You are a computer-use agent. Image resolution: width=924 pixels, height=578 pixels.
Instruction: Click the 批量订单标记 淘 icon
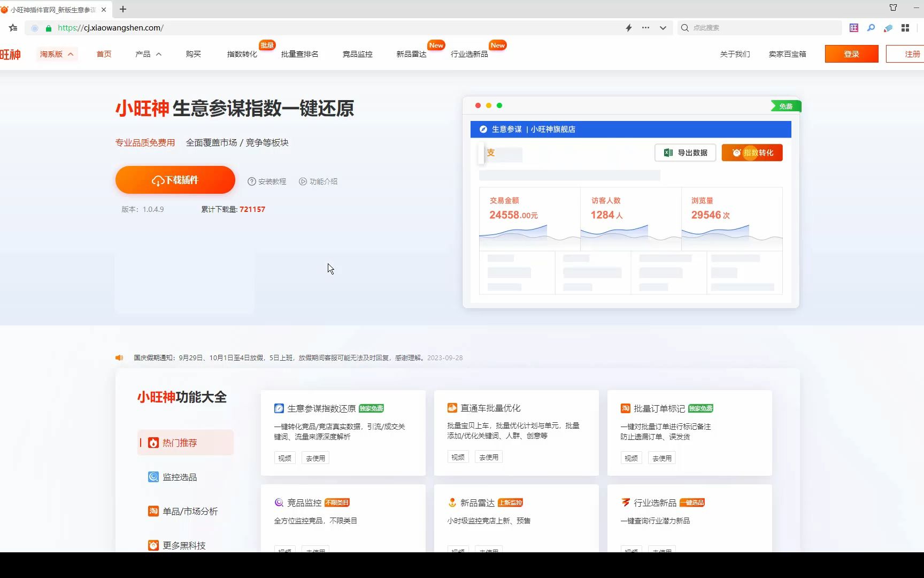coord(626,408)
